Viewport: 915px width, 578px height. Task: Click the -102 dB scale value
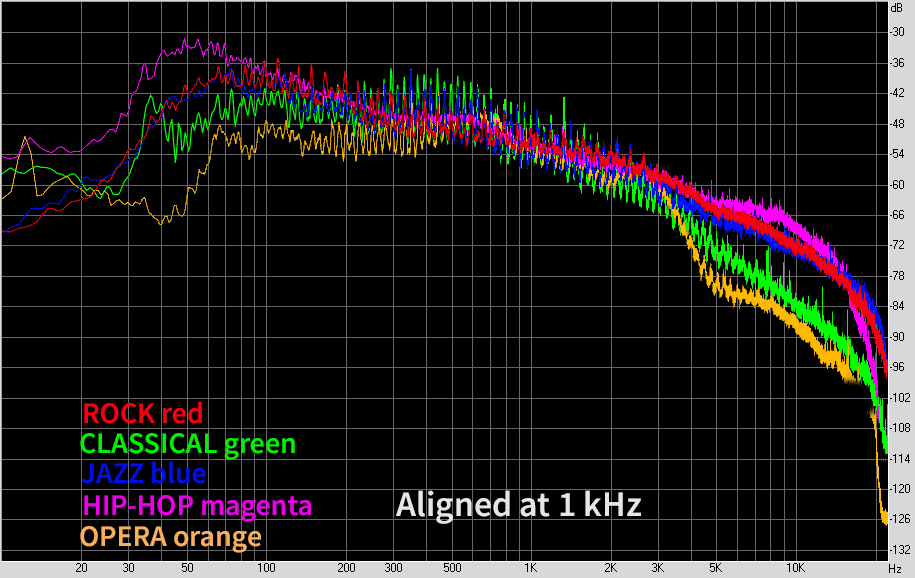point(899,398)
